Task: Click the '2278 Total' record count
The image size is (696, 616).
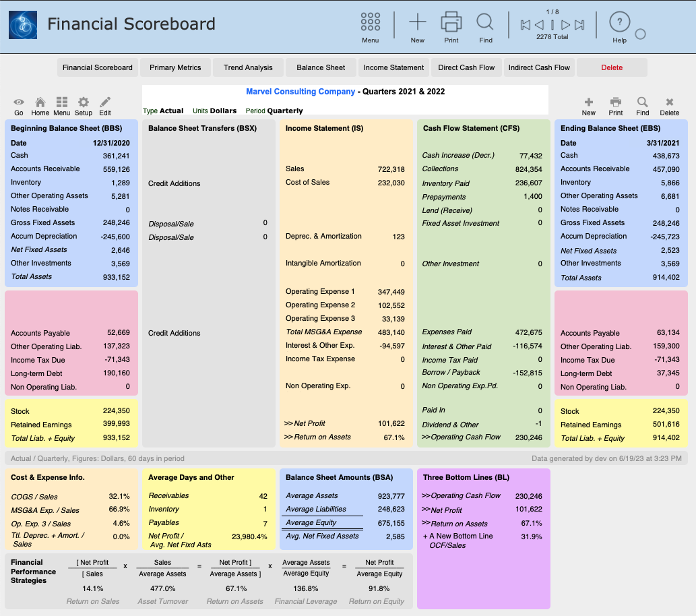Action: pos(552,37)
